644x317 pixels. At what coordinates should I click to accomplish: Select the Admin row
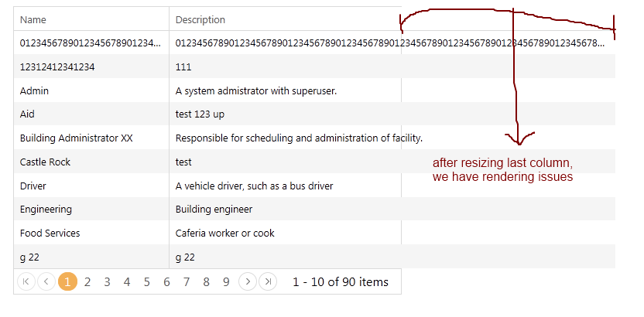pyautogui.click(x=35, y=91)
